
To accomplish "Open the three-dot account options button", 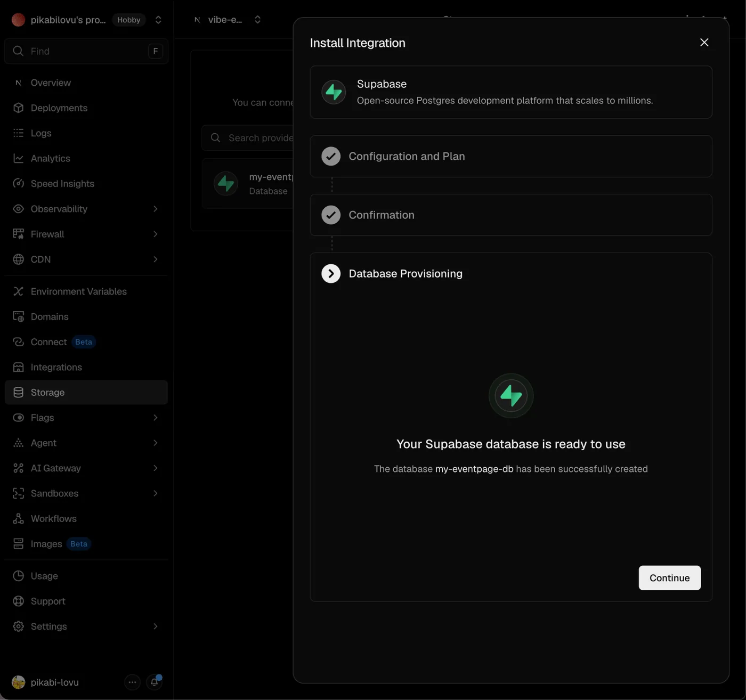I will pyautogui.click(x=132, y=682).
